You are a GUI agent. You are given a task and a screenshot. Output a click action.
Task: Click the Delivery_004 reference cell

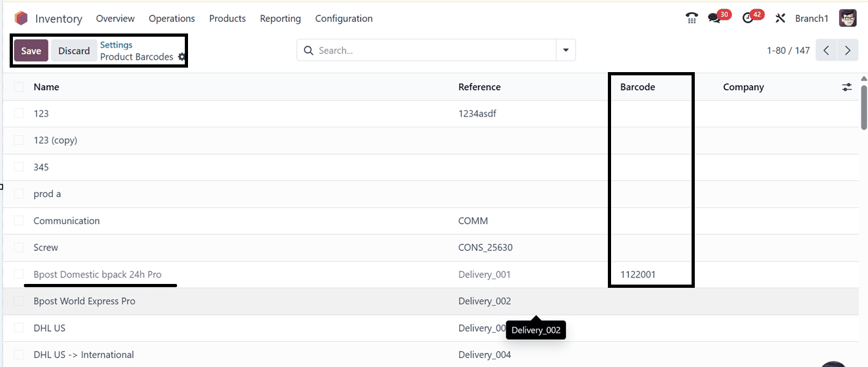(484, 355)
